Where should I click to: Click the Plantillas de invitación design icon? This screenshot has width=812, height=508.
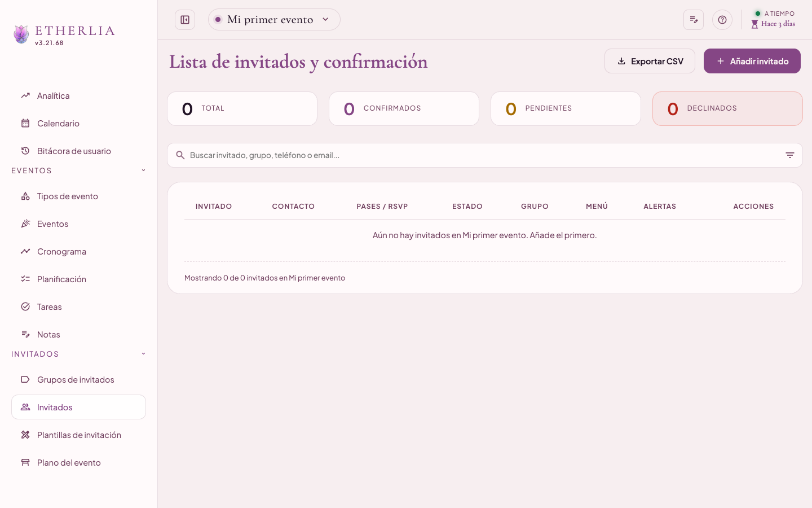(x=25, y=435)
